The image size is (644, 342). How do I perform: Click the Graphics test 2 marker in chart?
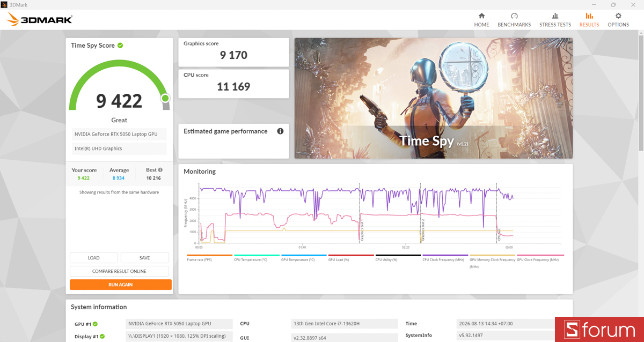[422, 229]
